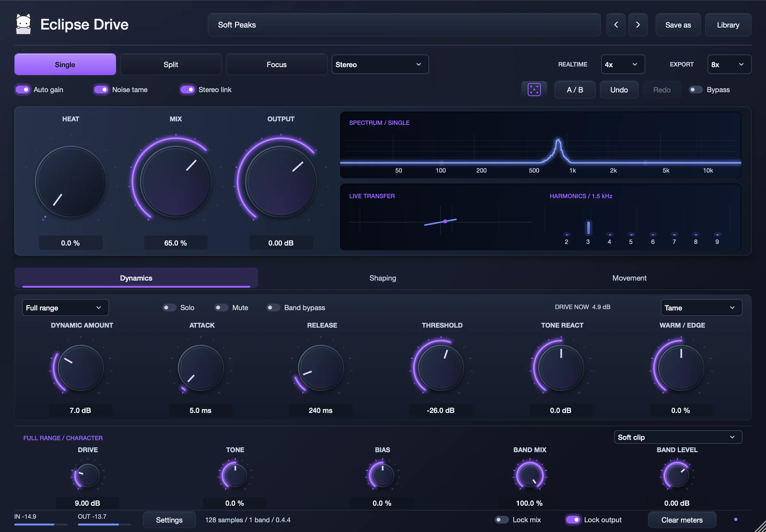
Task: Click the HEAT knob
Action: (x=70, y=182)
